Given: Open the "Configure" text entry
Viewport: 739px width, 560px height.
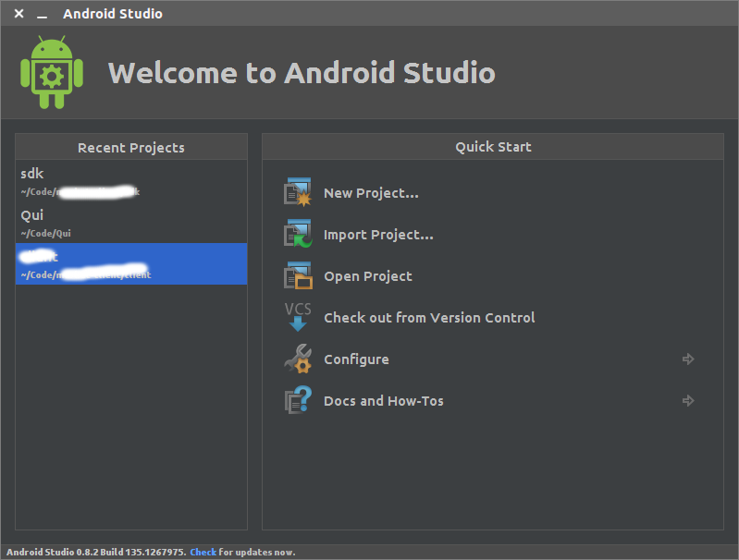Looking at the screenshot, I should click(x=356, y=359).
